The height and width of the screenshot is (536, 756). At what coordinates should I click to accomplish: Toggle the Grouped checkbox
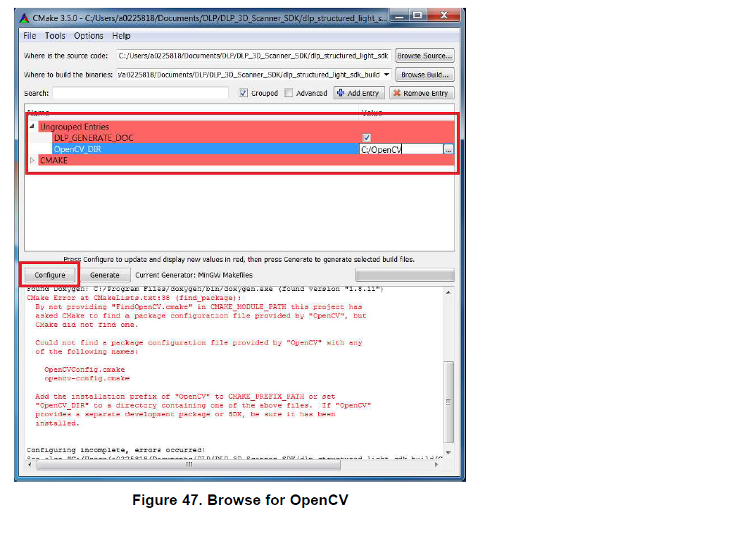244,93
